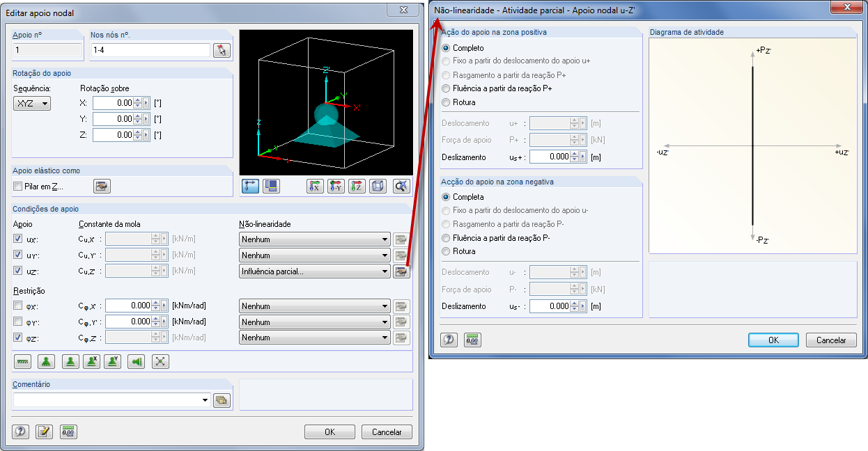Expand the Comentário dropdown list

(204, 400)
